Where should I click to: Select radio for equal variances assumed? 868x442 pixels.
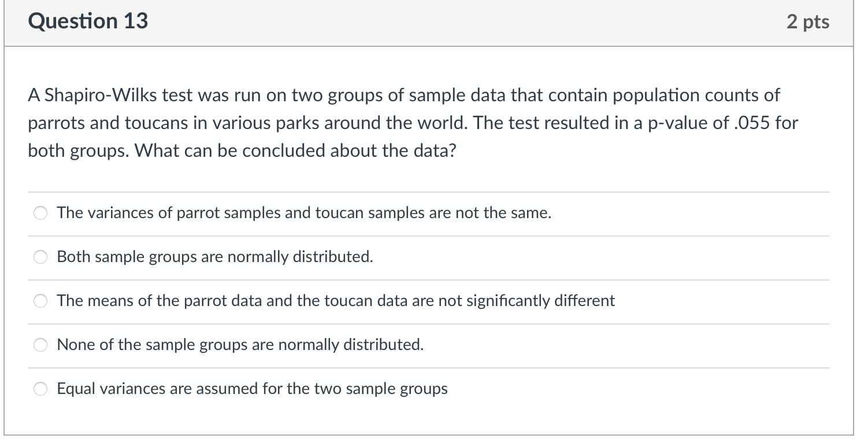(40, 389)
